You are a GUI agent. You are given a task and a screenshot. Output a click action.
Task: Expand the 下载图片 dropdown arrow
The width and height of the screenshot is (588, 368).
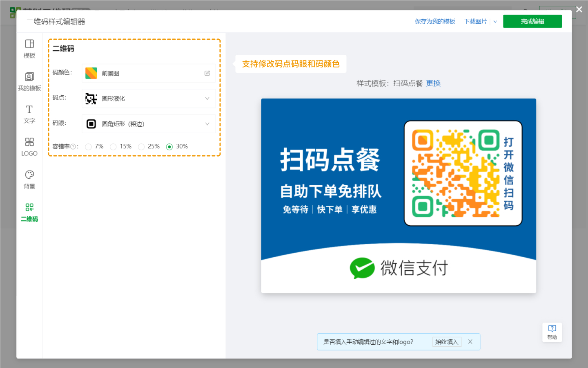click(495, 22)
